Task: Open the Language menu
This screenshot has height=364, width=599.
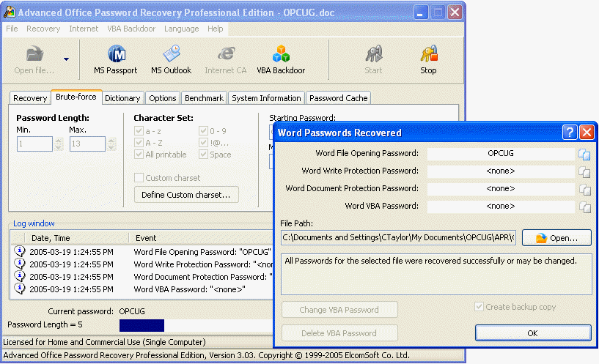Action: tap(181, 29)
